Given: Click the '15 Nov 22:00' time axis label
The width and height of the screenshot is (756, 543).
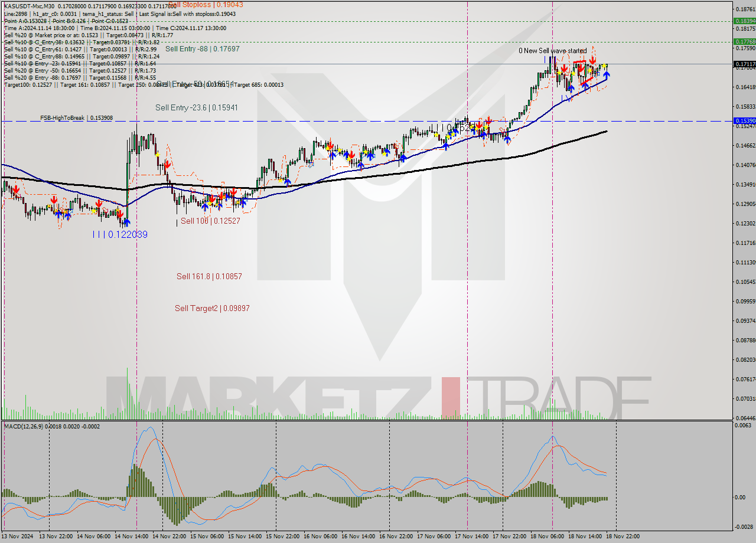Looking at the screenshot, I should (283, 537).
